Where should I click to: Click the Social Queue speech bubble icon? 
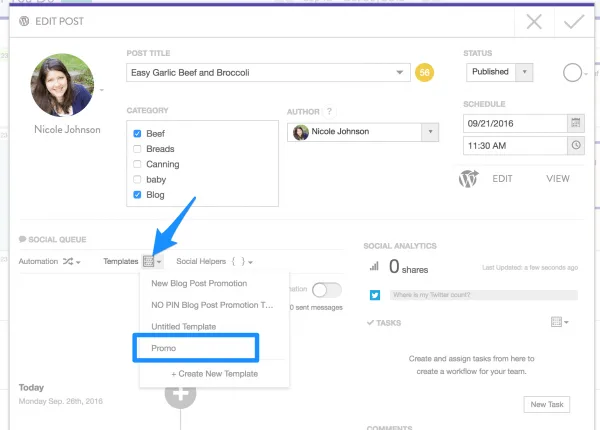[x=23, y=239]
